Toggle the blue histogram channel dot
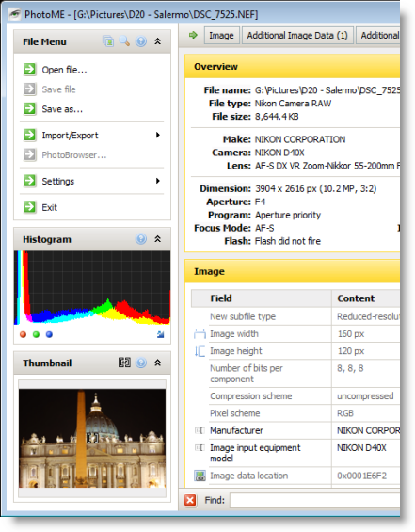This screenshot has height=532, width=415. 49,335
